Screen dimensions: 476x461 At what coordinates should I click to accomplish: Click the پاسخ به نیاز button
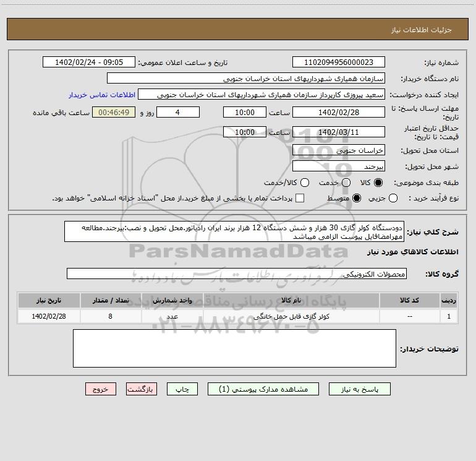(x=359, y=389)
